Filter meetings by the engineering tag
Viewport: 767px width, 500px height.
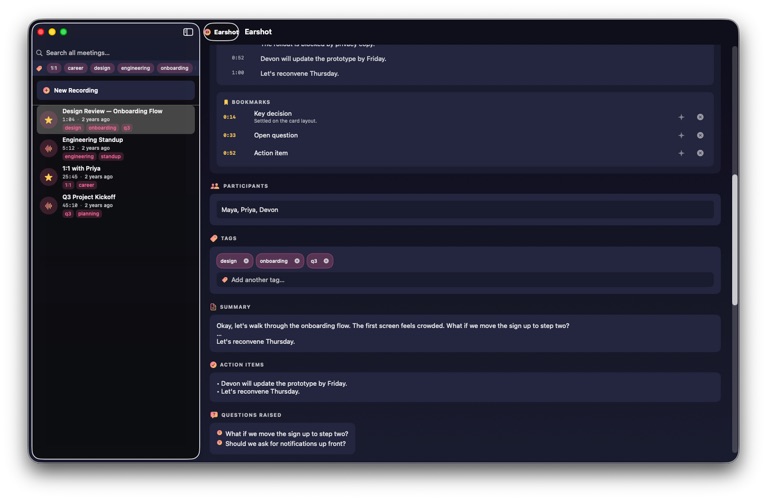[135, 68]
